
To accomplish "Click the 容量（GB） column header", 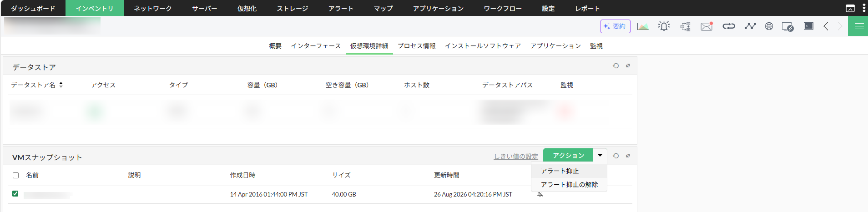I will click(x=262, y=85).
